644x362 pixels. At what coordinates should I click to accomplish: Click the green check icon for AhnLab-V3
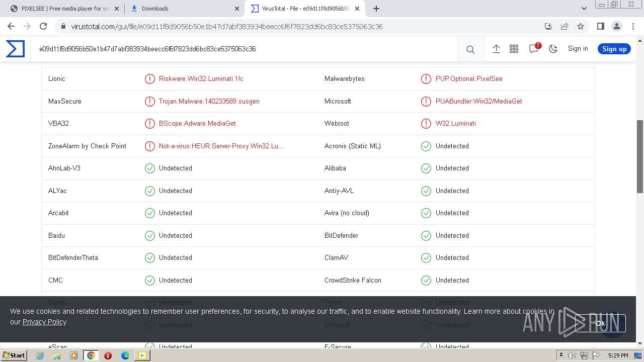click(150, 168)
